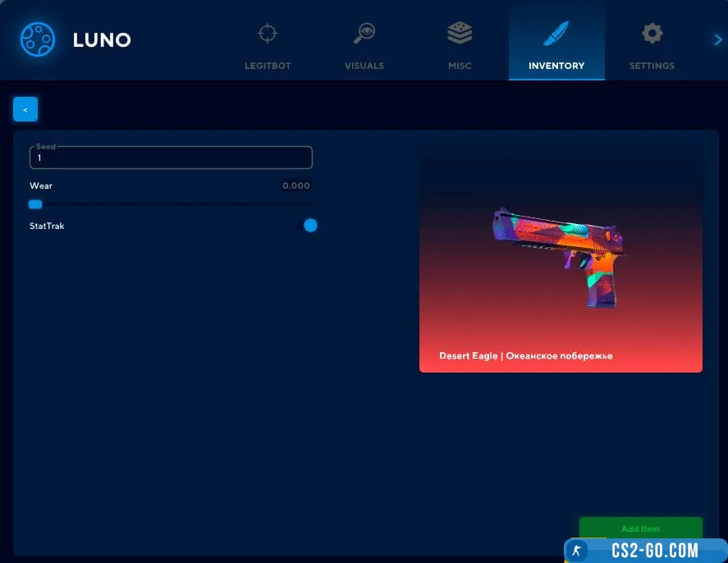Click the CS2-GO running man icon
This screenshot has height=563, width=728.
578,551
